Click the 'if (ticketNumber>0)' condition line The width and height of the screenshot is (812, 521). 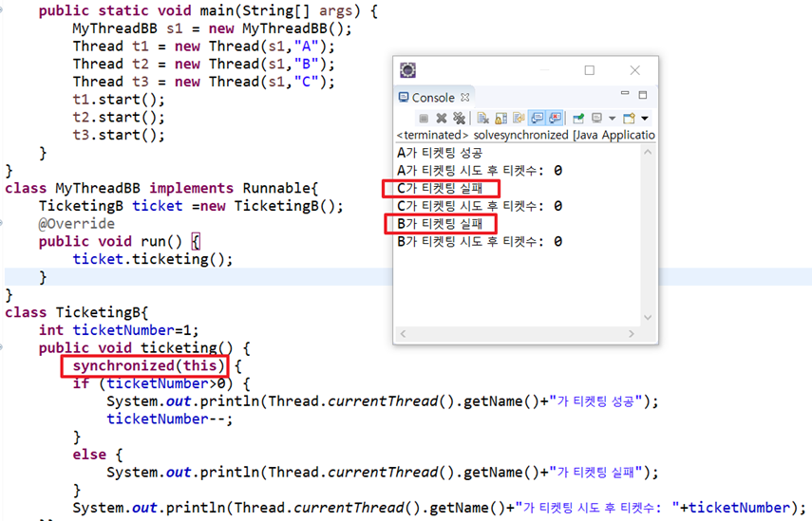click(161, 383)
